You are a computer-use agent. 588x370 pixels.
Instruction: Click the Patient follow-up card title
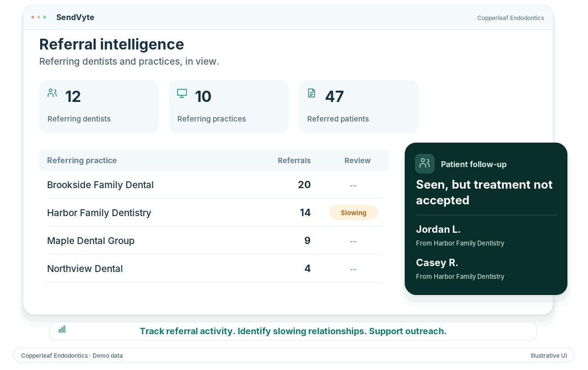pos(474,164)
